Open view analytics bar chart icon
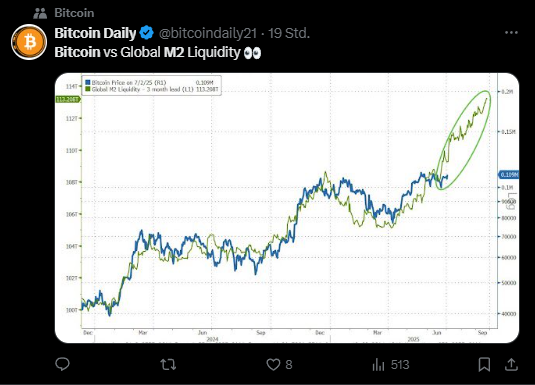The width and height of the screenshot is (535, 385). coord(378,365)
